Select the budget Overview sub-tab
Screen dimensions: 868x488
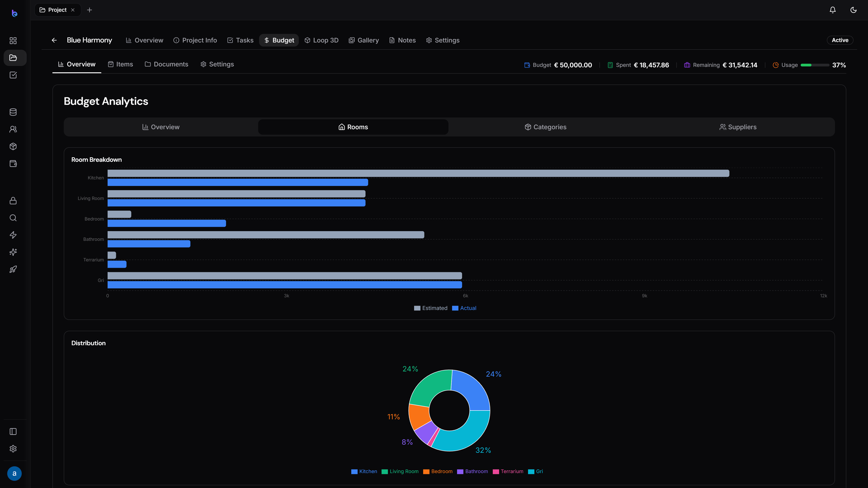pyautogui.click(x=77, y=64)
